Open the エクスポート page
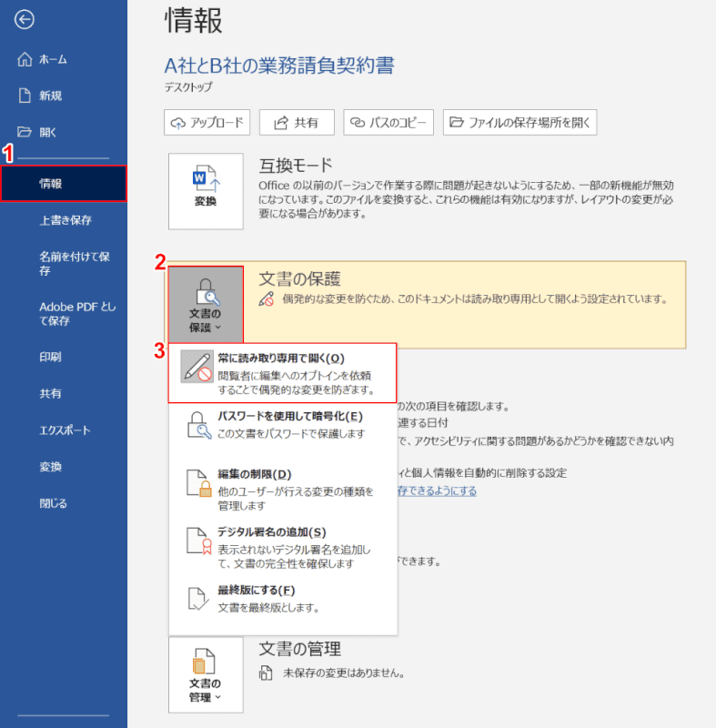 pos(64,430)
